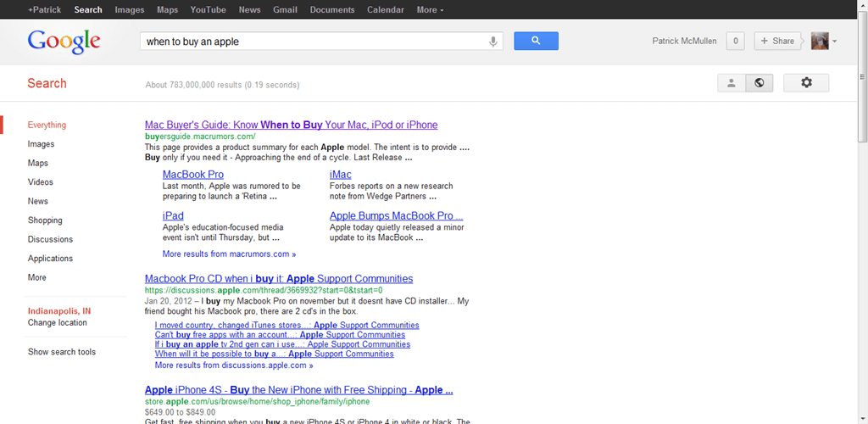Screen dimensions: 868x424
Task: Open the notifications counter showing 0
Action: (735, 41)
